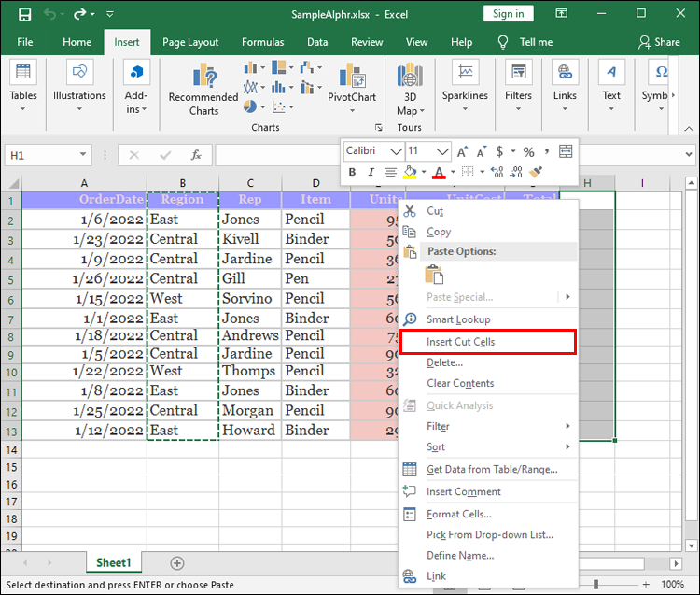Image resolution: width=700 pixels, height=595 pixels.
Task: Click the Paste clipboard icon under Paste Options
Action: point(433,274)
